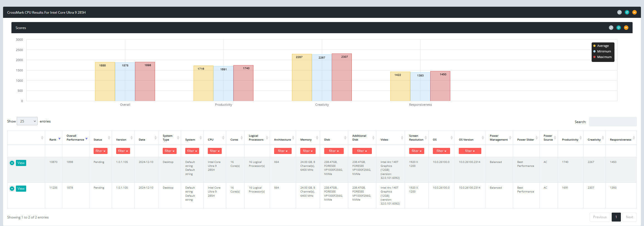Sort by Version column header
Image resolution: width=644 pixels, height=226 pixels.
point(123,138)
